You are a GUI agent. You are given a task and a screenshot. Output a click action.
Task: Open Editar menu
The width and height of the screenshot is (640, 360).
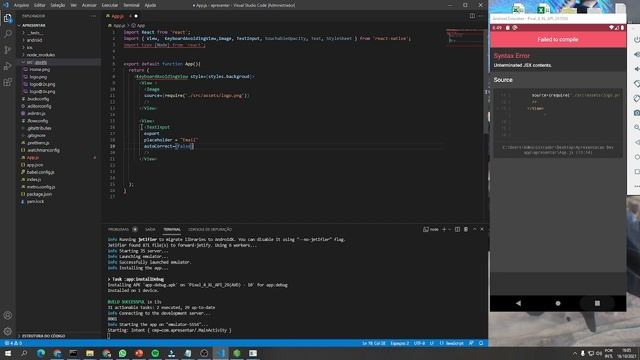[x=40, y=5]
